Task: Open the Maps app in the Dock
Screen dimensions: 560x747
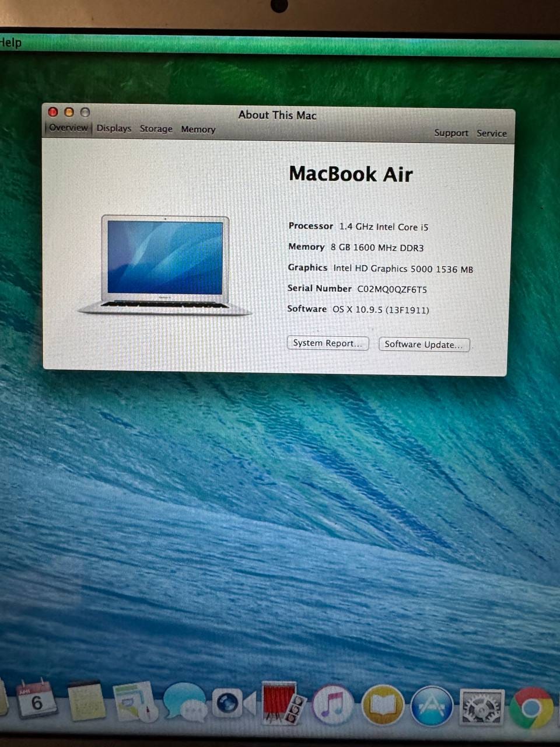Action: click(x=135, y=703)
